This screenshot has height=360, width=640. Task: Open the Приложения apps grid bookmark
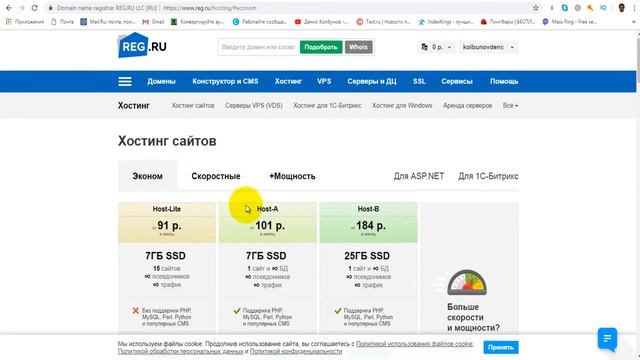pyautogui.click(x=25, y=22)
